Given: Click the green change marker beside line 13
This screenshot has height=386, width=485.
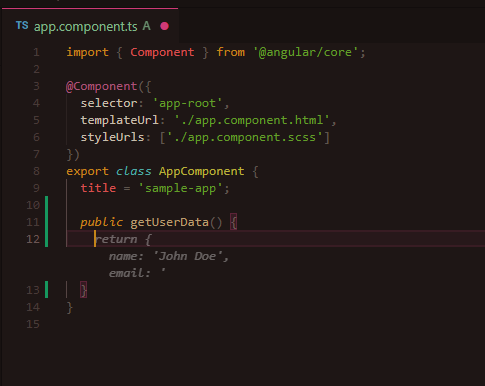Looking at the screenshot, I should [x=46, y=290].
